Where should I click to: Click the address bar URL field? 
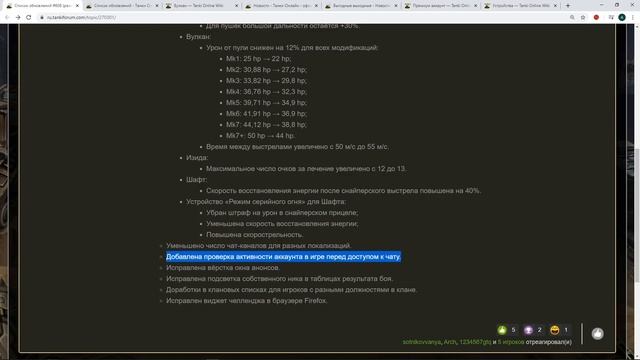point(302,18)
